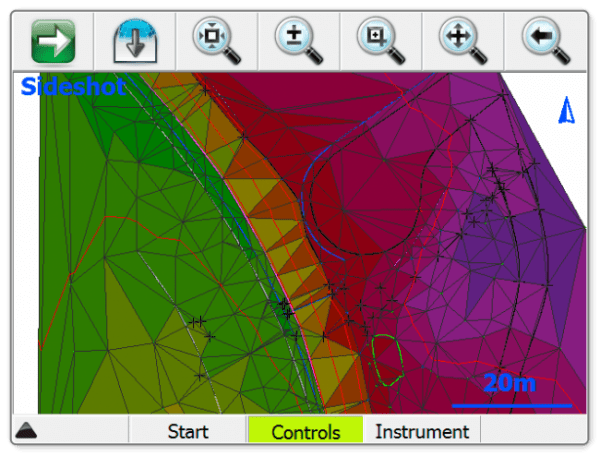Switch to the Controls tab
The image size is (600, 456).
(305, 432)
